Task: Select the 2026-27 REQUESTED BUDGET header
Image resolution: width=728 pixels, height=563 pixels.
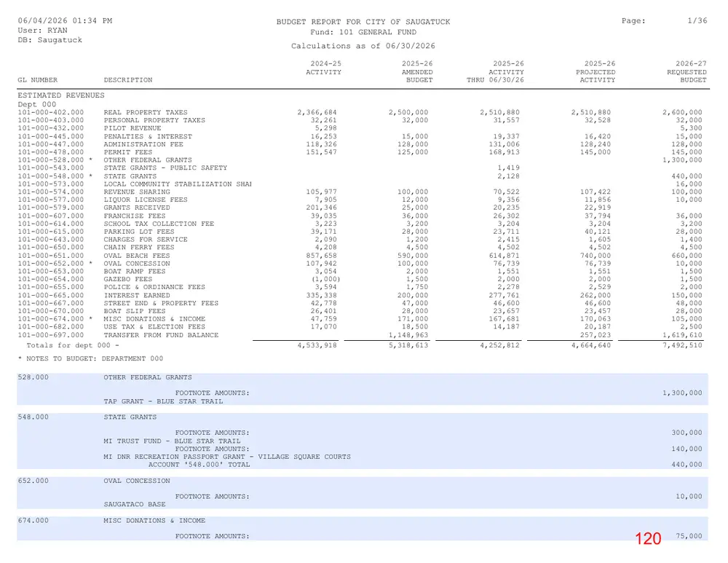Action: 687,71
